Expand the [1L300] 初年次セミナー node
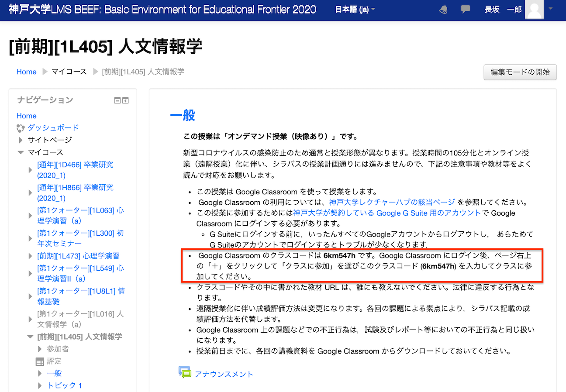The width and height of the screenshot is (566, 392). click(x=30, y=238)
